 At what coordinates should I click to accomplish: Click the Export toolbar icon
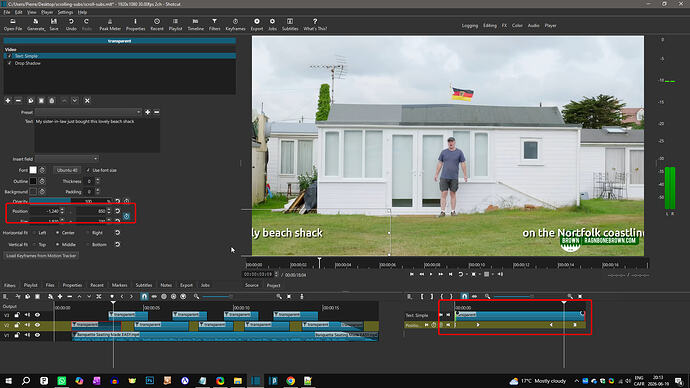(257, 25)
